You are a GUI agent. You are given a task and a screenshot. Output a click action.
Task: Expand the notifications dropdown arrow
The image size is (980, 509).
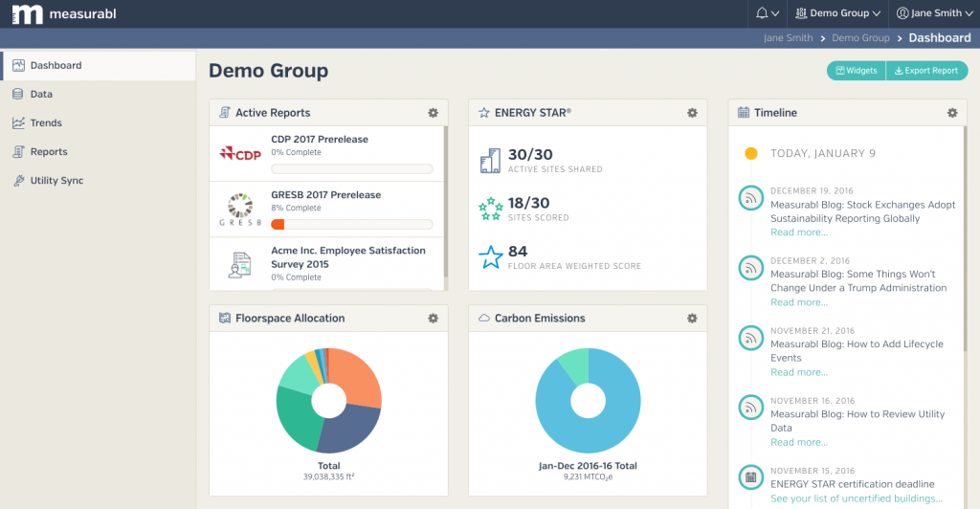pos(775,13)
